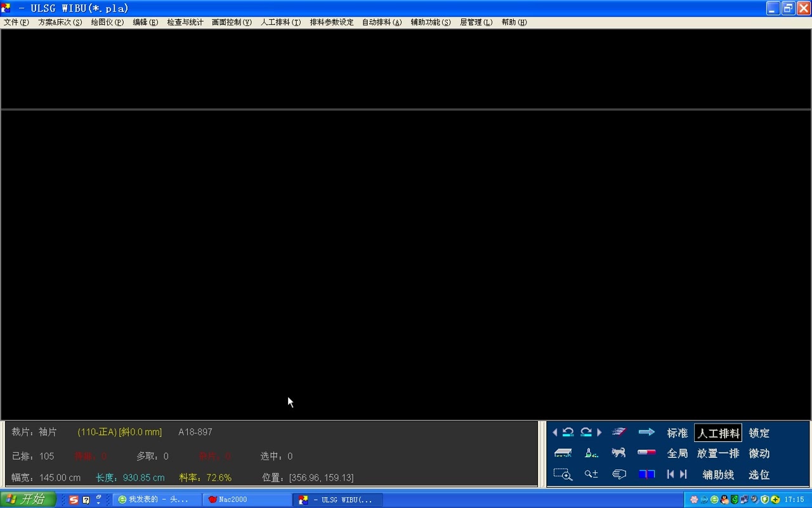Image resolution: width=812 pixels, height=508 pixels.
Task: Click the blue split squares icon
Action: (646, 474)
